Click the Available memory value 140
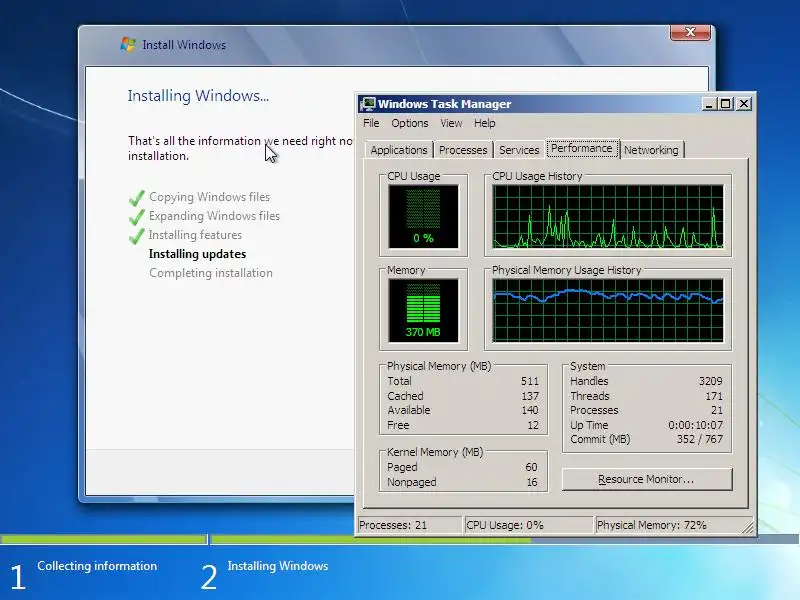Screen dimensions: 800x600 click(530, 410)
